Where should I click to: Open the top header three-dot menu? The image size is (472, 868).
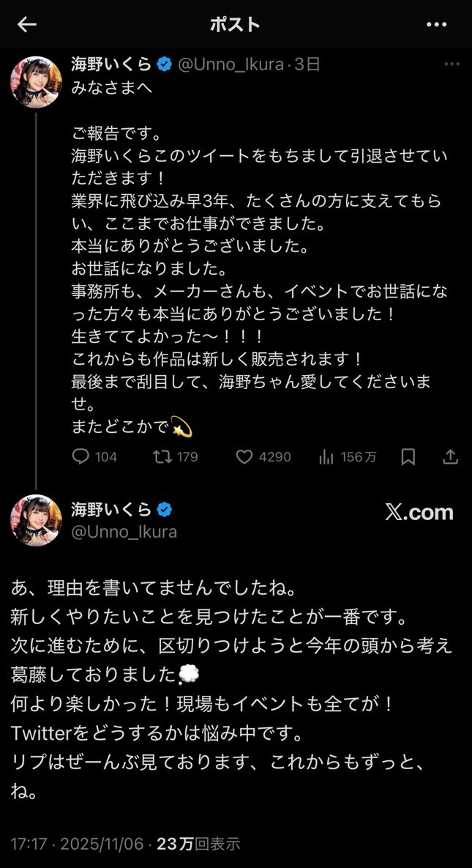click(436, 25)
